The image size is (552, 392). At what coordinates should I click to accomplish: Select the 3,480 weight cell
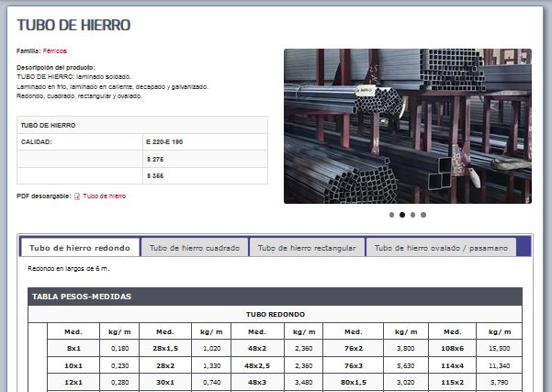pyautogui.click(x=303, y=383)
